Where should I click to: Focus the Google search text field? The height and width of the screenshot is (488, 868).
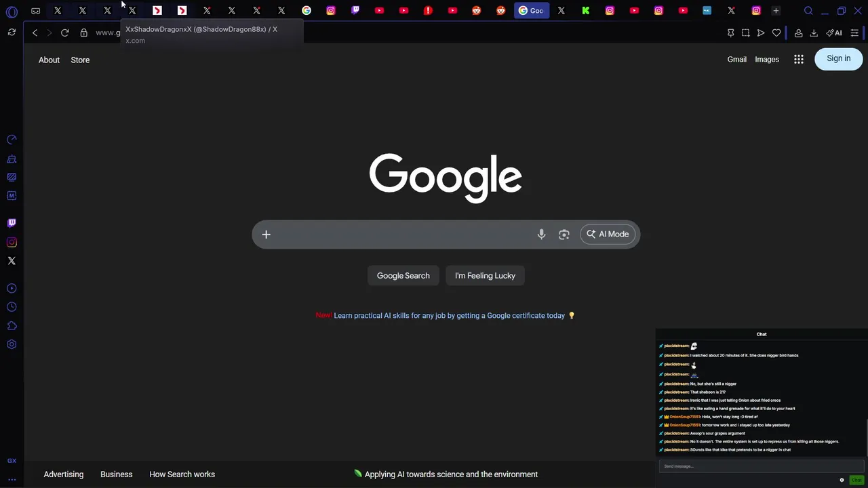pos(403,235)
